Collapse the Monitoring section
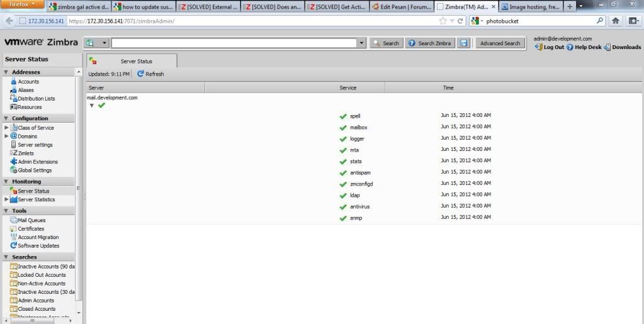Screen dimensions: 644x324 click(6, 182)
